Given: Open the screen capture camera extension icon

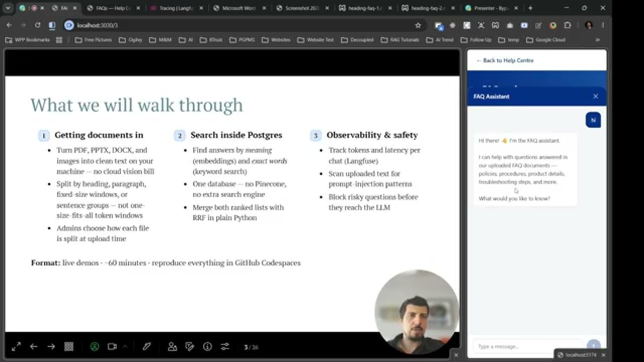Looking at the screenshot, I should tap(510, 25).
